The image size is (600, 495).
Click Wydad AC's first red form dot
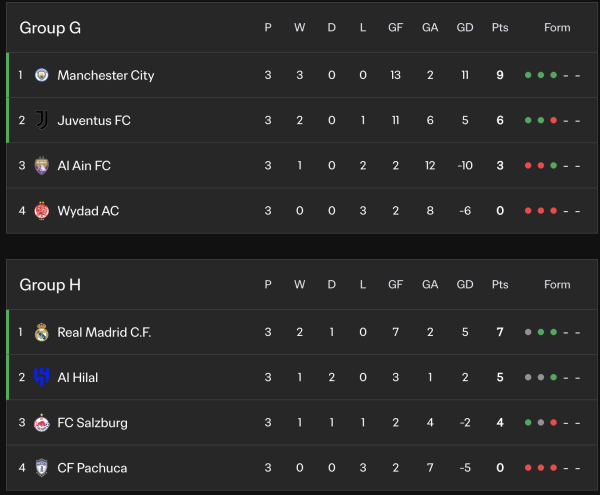click(x=529, y=211)
